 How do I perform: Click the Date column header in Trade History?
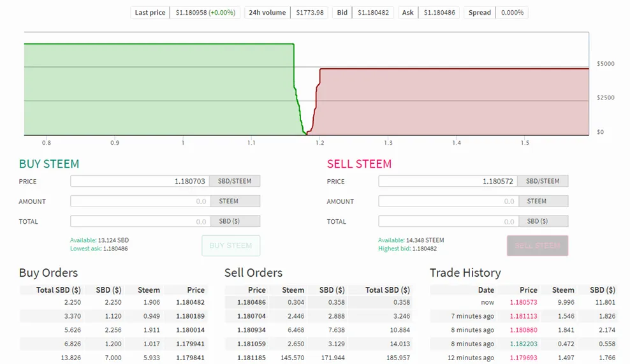pyautogui.click(x=486, y=290)
